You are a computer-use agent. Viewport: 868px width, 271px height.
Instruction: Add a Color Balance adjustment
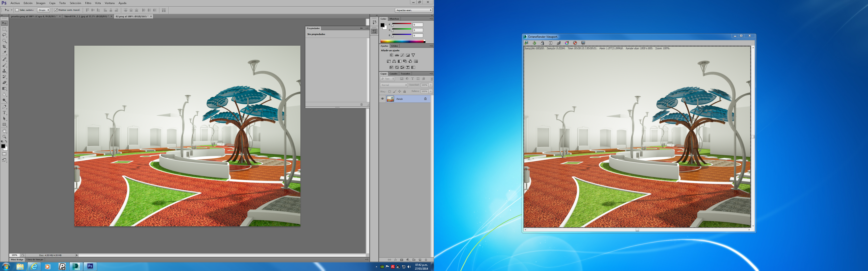tap(394, 61)
